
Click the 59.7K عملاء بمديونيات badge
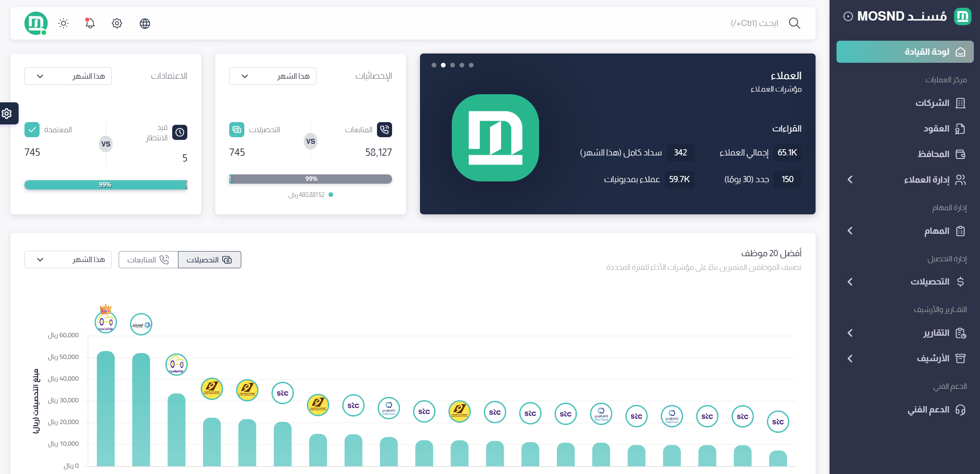[679, 179]
